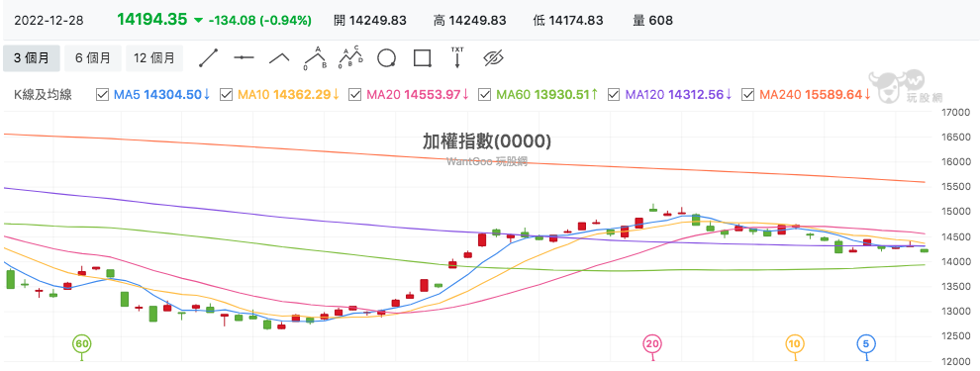Toggle hide drawings eye icon
This screenshot has width=980, height=371.
click(493, 58)
